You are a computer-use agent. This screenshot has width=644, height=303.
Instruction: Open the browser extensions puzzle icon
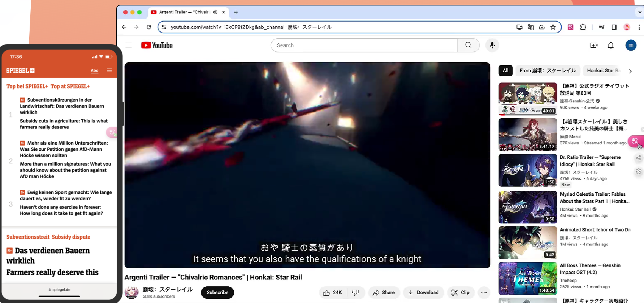pos(583,27)
